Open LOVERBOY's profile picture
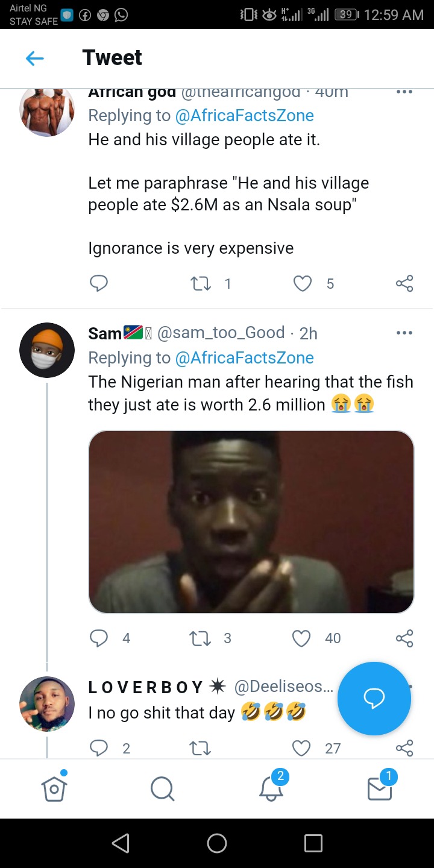 [47, 704]
